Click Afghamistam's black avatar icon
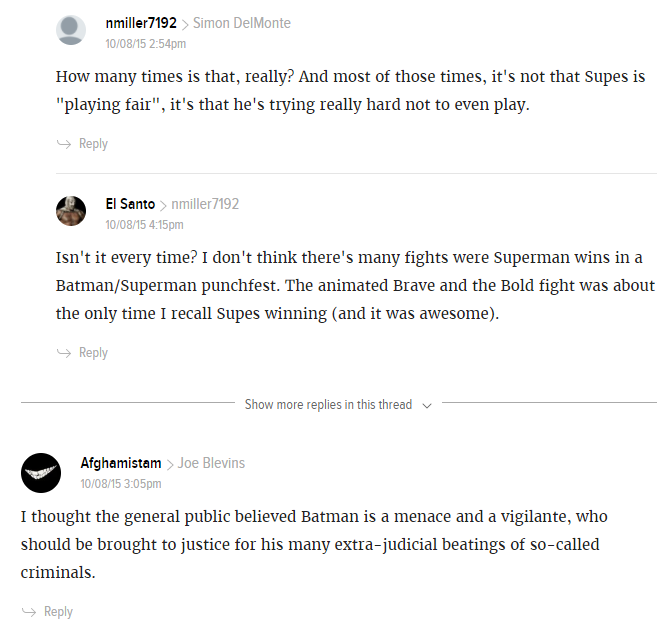Image resolution: width=658 pixels, height=637 pixels. tap(41, 473)
